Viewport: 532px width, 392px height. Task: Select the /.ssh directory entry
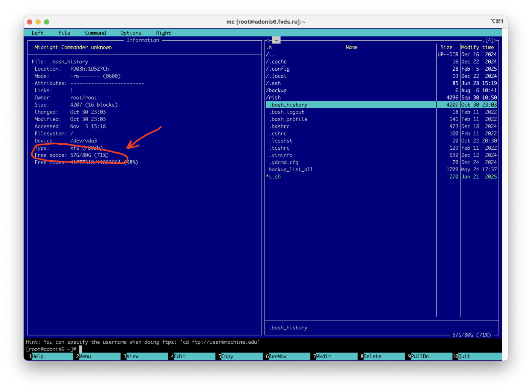[x=274, y=84]
